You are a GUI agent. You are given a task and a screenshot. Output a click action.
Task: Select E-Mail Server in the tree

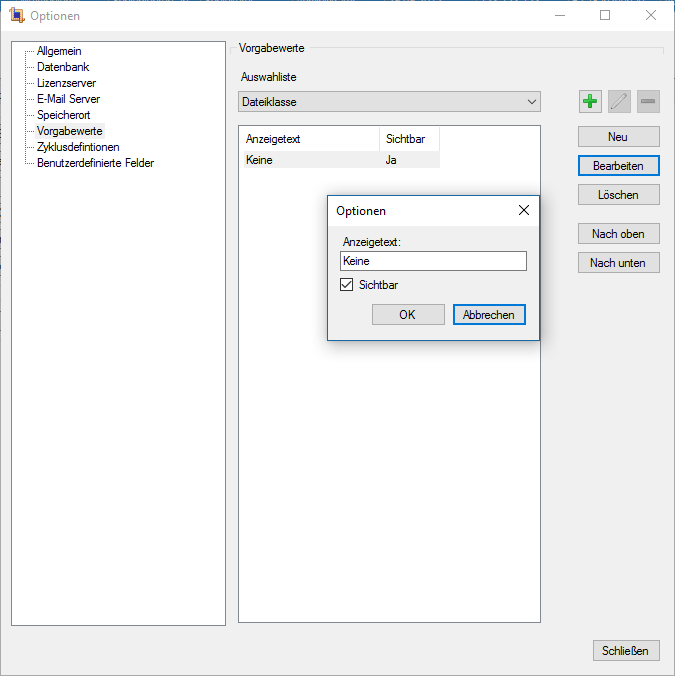click(68, 99)
